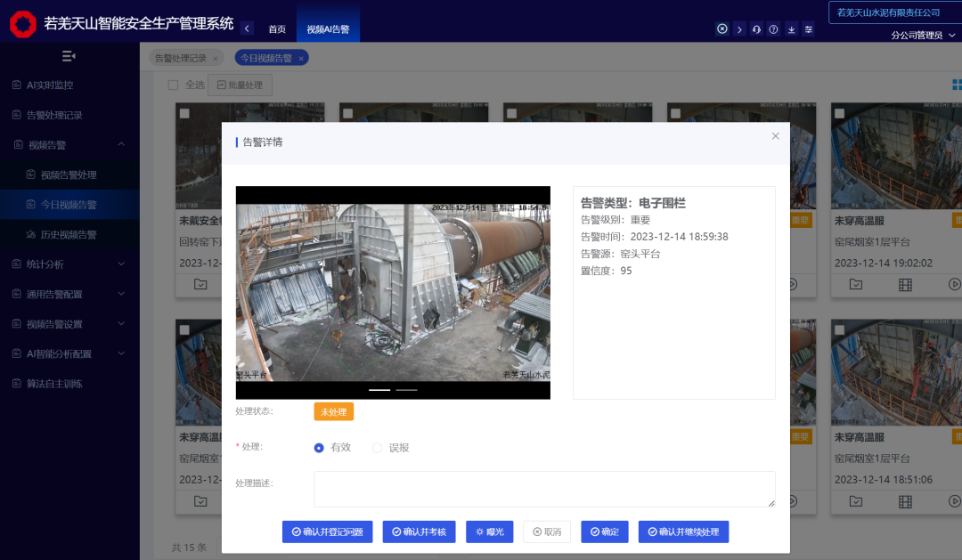Select the 有效 radio button

[x=319, y=448]
